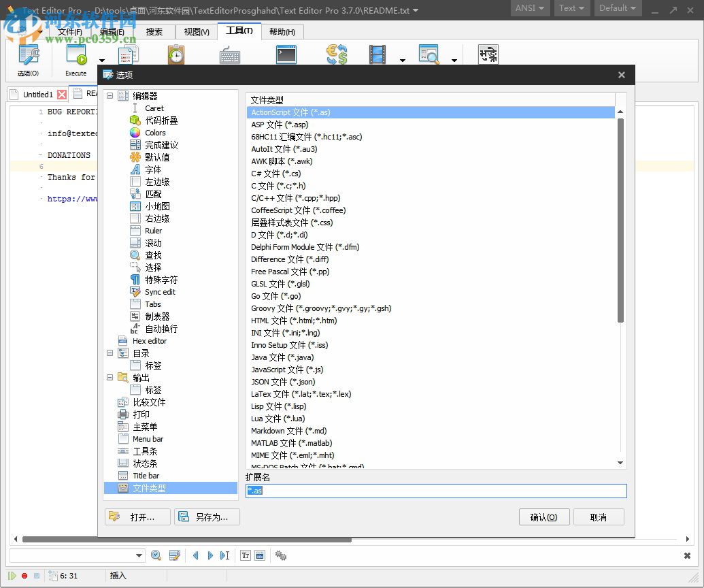Viewport: 704px width, 588px height.
Task: Start macro recording in the status bar
Action: click(x=23, y=575)
